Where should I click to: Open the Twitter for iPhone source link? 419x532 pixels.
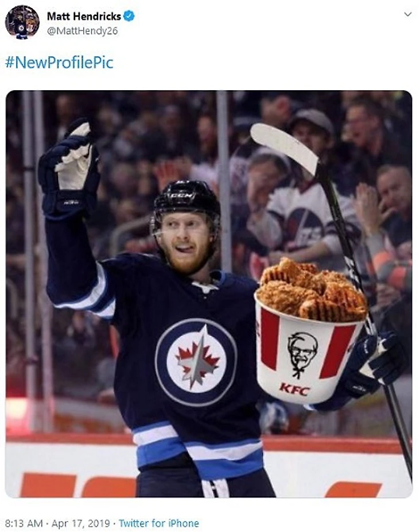(158, 523)
